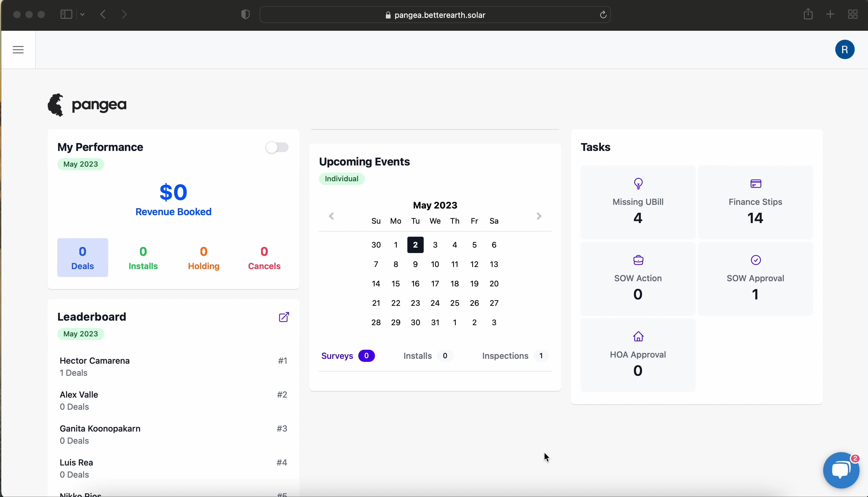
Task: Open Alex Valle leaderboard entry
Action: (x=173, y=400)
